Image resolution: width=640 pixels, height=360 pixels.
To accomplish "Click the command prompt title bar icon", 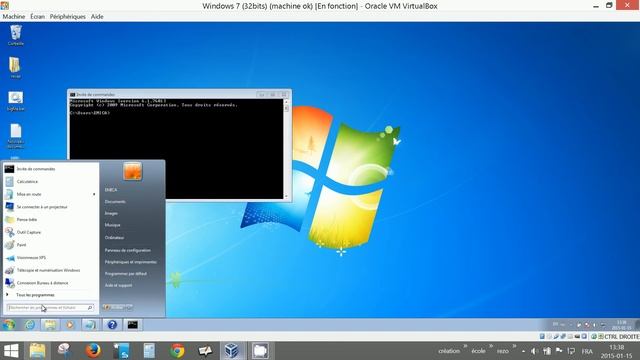I will click(72, 94).
